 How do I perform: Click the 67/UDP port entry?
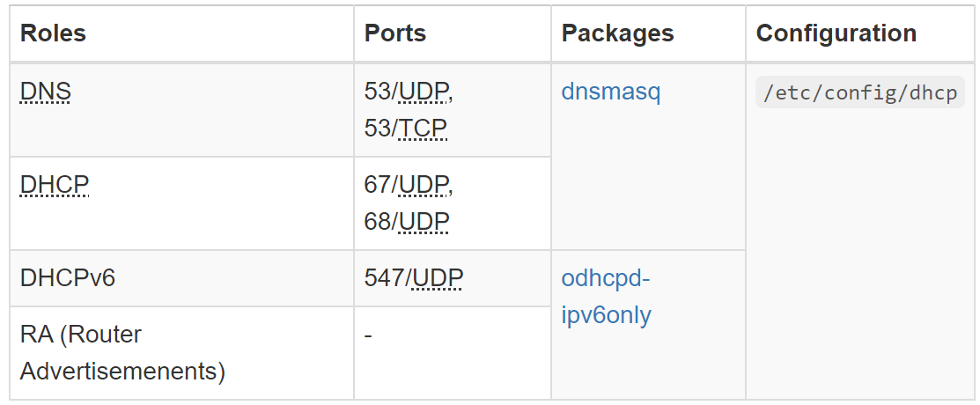(x=408, y=185)
